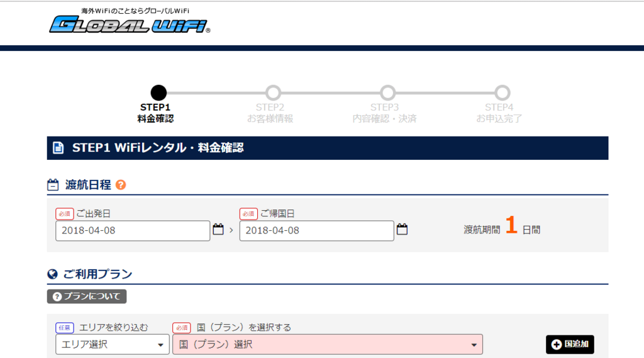Click the document icon in the STEP1 header
The height and width of the screenshot is (358, 644).
tap(58, 148)
